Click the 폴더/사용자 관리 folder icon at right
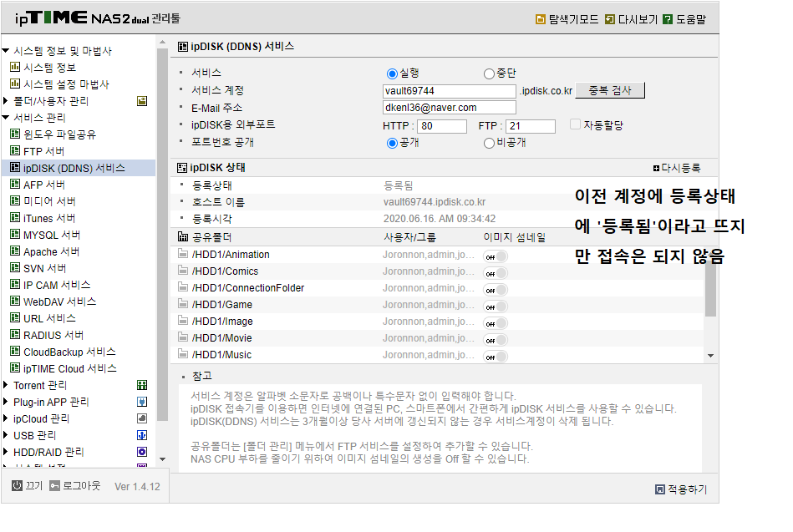Screen dimensions: 793x532 (x=142, y=100)
